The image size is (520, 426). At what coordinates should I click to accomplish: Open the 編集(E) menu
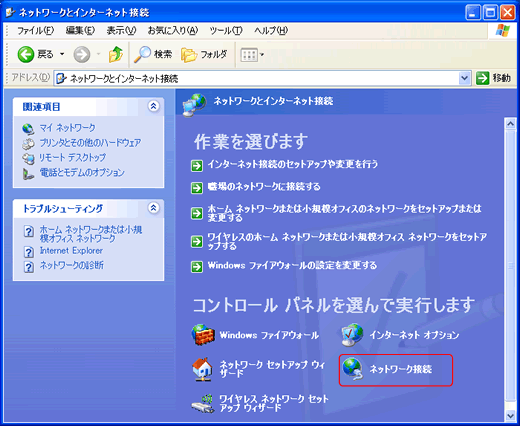[x=80, y=31]
